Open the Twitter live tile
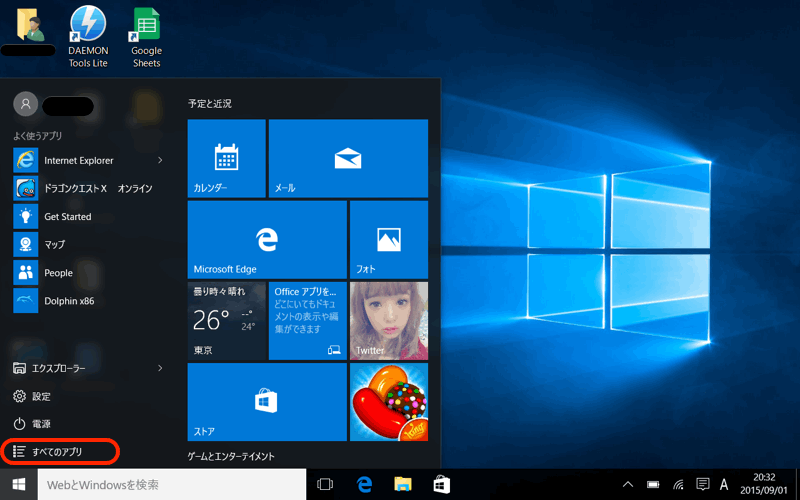Viewport: 800px width, 500px height. tap(388, 320)
